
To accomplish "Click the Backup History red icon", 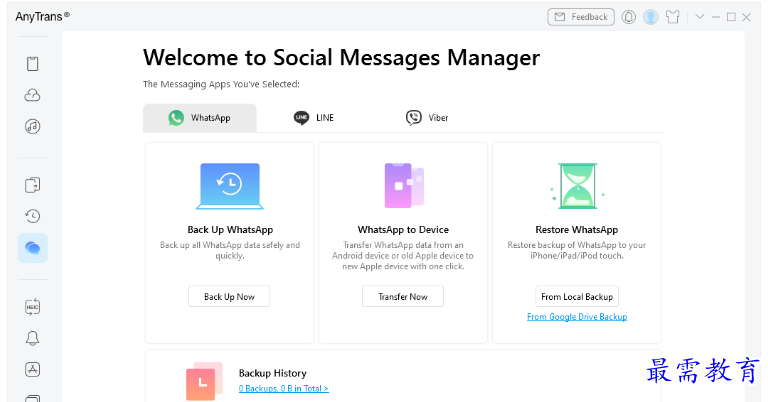I will coord(204,381).
